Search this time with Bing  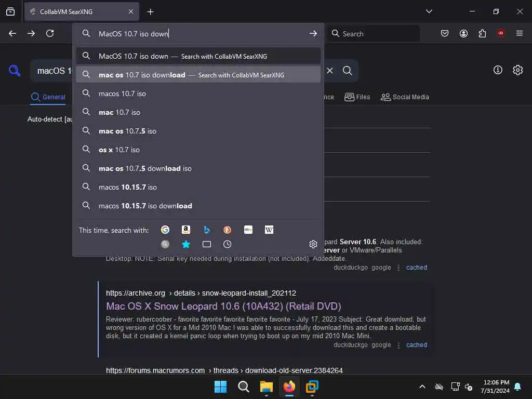(x=207, y=230)
